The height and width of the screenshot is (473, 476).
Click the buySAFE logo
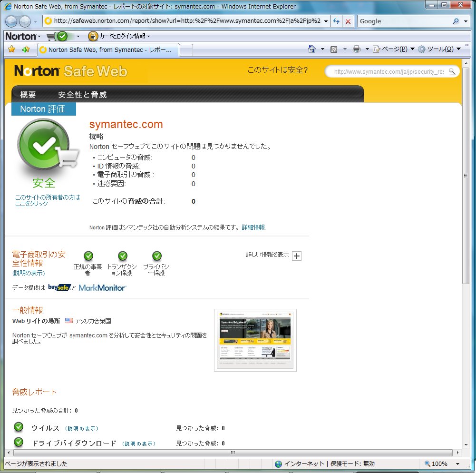(59, 287)
